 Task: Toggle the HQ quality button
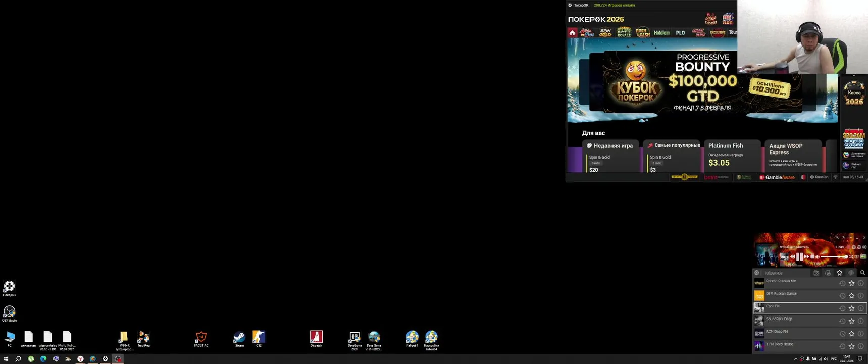click(863, 256)
